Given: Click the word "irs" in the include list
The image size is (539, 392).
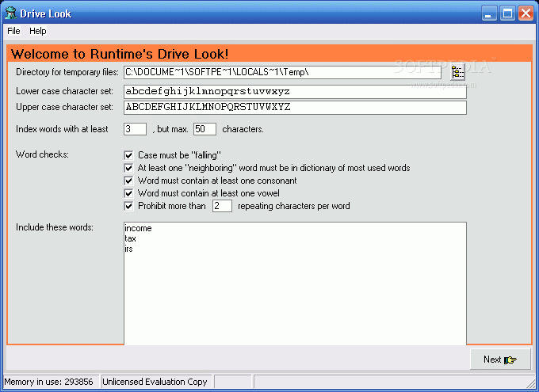Looking at the screenshot, I should (129, 249).
